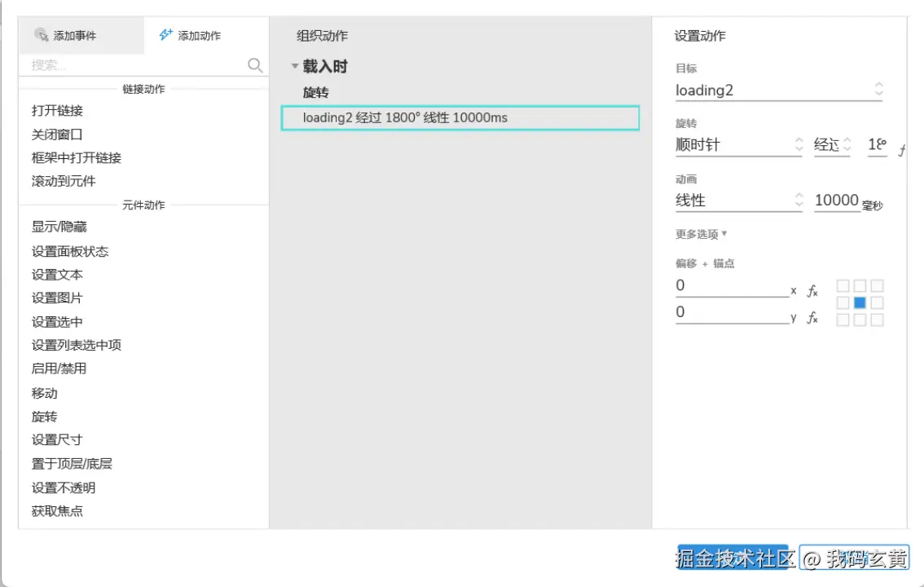Image resolution: width=924 pixels, height=587 pixels.
Task: Add 框架中打开链接 action
Action: [x=77, y=158]
